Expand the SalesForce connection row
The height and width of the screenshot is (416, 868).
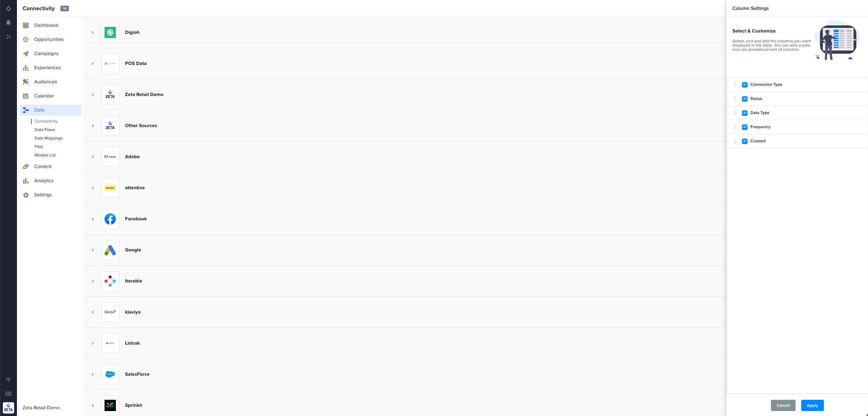coord(93,374)
